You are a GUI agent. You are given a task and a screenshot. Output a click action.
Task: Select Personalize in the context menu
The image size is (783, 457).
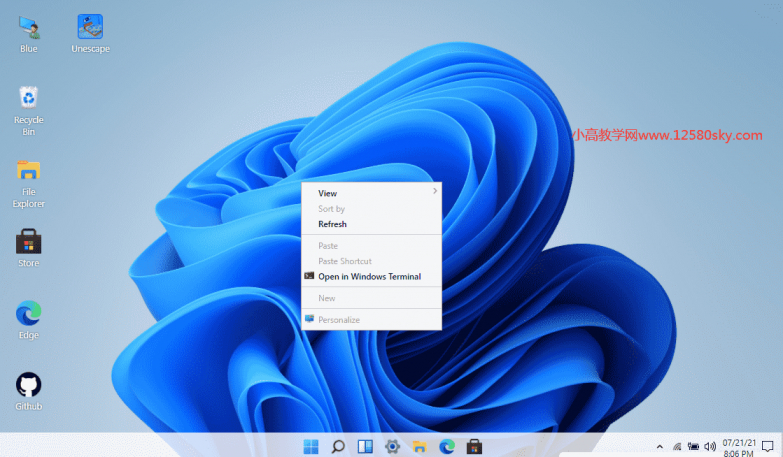coord(339,319)
